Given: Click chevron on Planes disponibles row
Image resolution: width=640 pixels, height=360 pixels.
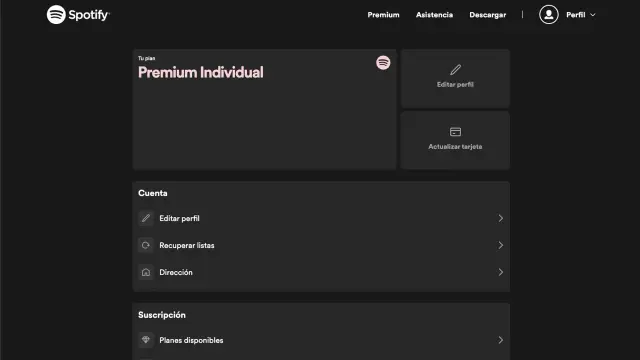Looking at the screenshot, I should point(500,340).
